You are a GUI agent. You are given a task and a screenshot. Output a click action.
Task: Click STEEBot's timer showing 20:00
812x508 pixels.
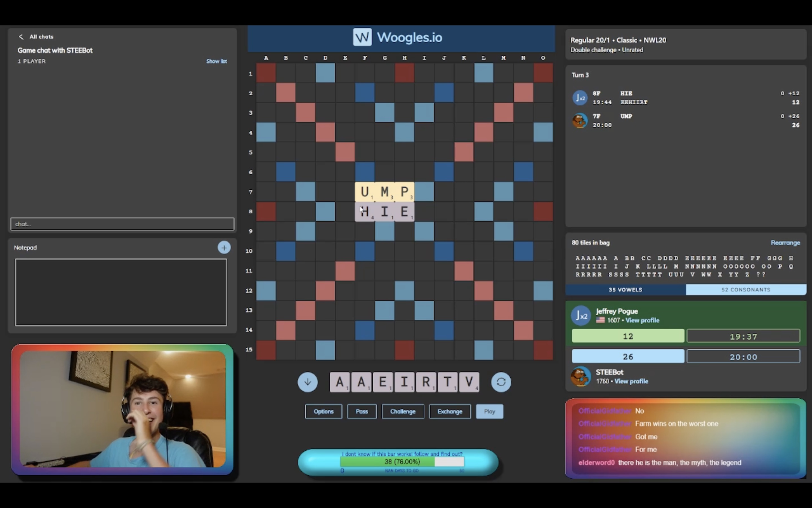tap(743, 356)
